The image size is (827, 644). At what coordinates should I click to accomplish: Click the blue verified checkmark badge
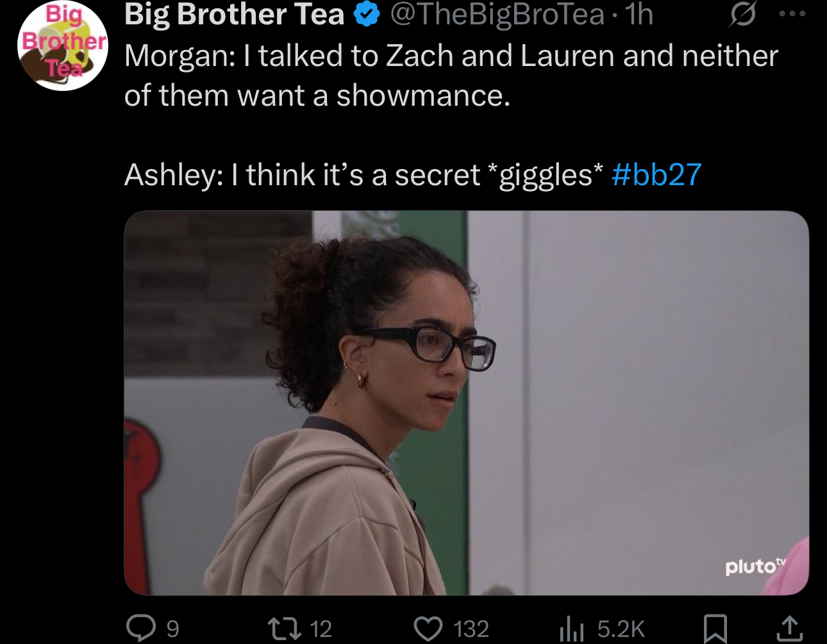pos(367,15)
